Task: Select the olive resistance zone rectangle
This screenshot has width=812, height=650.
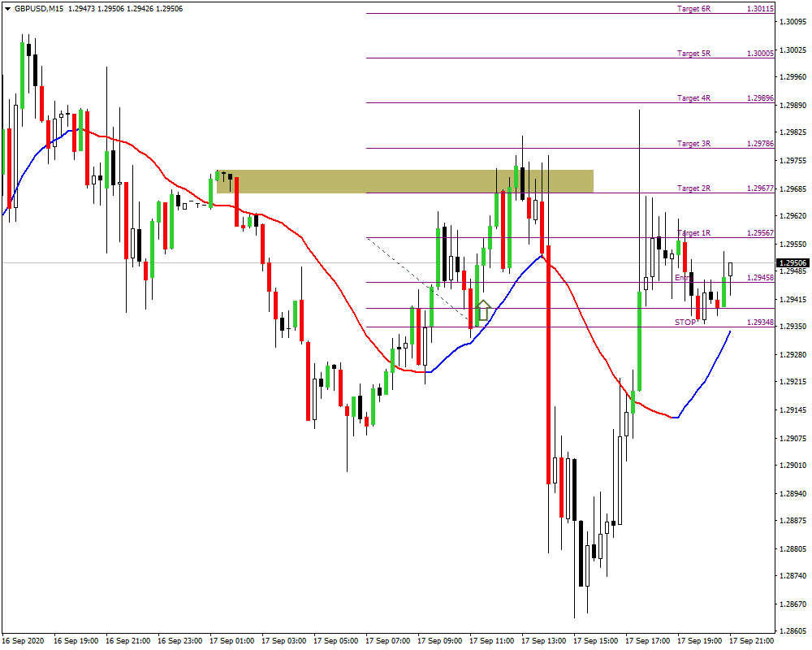Action: (x=405, y=181)
